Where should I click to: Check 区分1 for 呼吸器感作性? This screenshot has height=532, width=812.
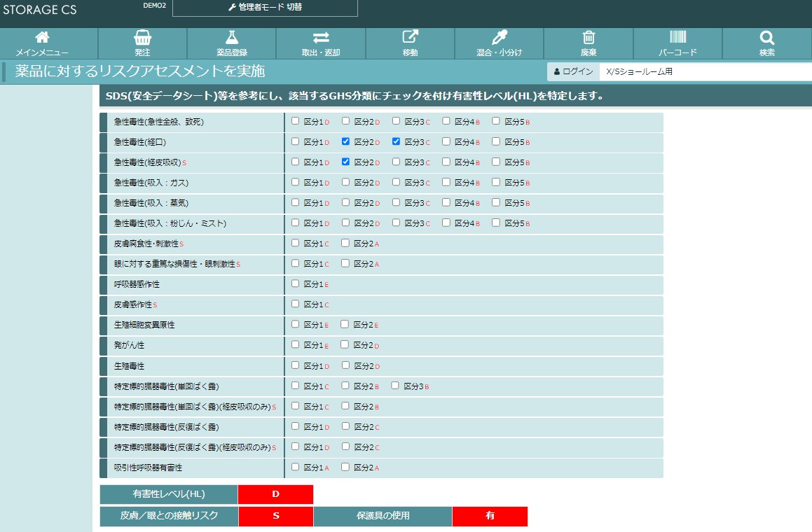point(296,283)
